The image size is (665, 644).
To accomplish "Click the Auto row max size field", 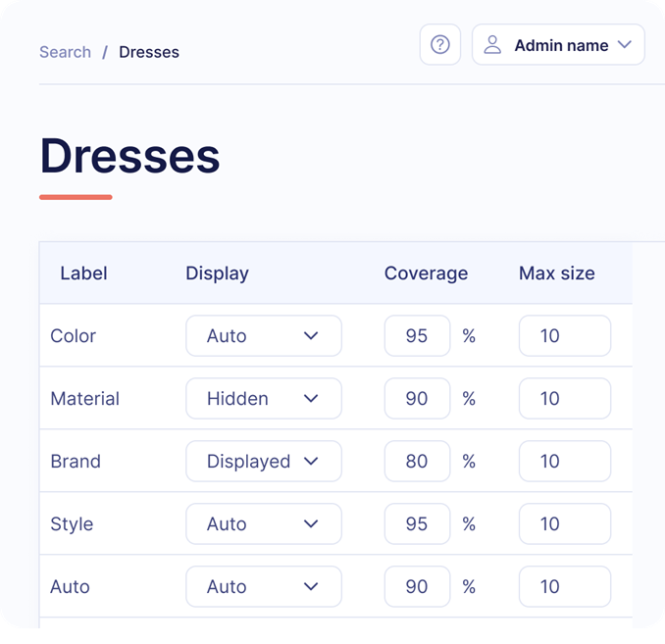I will [564, 587].
